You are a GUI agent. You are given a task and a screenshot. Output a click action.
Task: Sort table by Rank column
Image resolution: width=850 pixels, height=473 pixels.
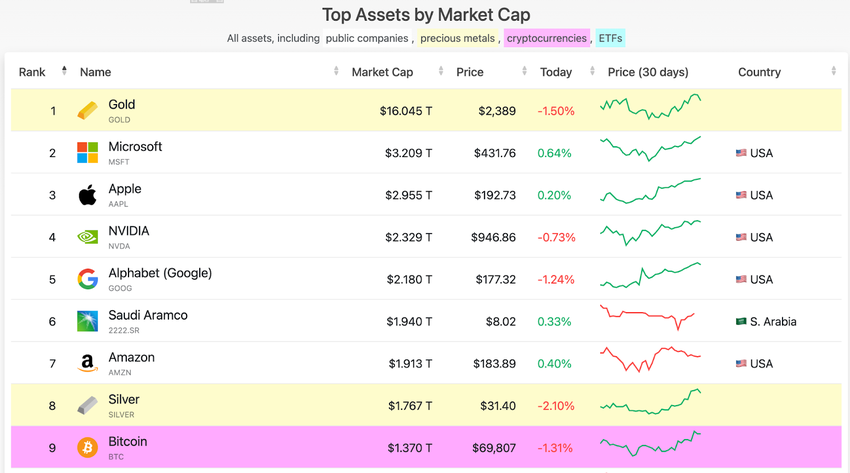pos(32,72)
